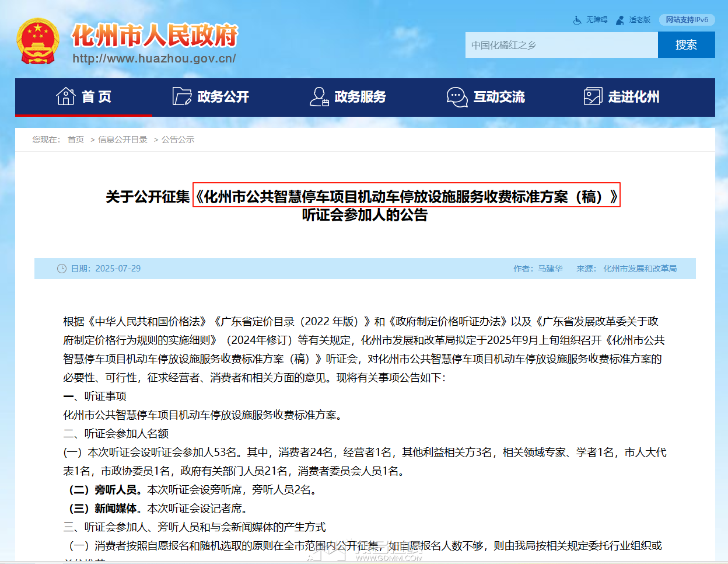The width and height of the screenshot is (728, 564).
Task: Click the 网站支持IPv6 badge
Action: 687,20
